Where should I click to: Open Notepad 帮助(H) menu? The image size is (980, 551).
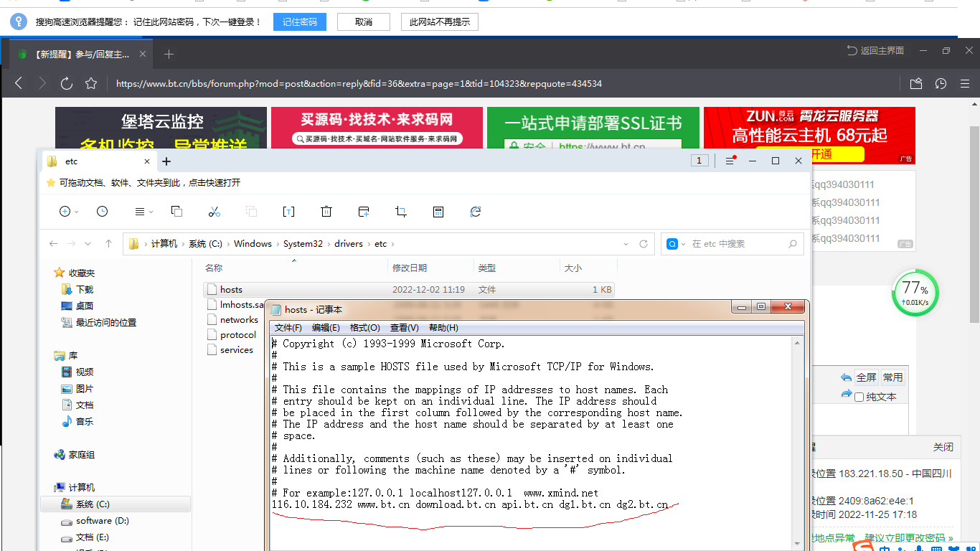point(443,328)
